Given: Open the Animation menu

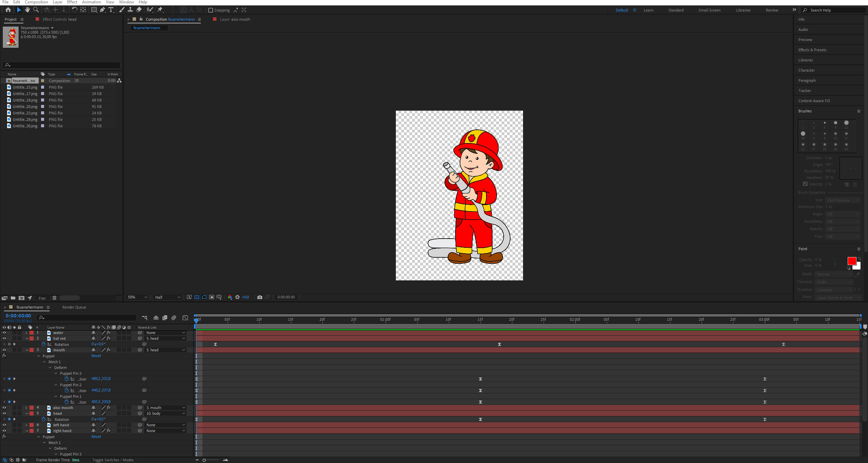Looking at the screenshot, I should click(x=91, y=2).
